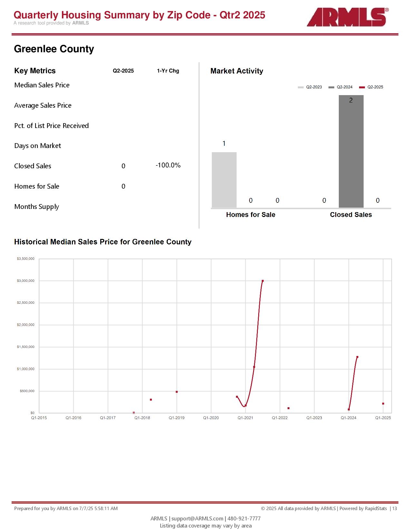The height and width of the screenshot is (532, 411).
Task: Click the Median Sales Price metric label
Action: 42,85
